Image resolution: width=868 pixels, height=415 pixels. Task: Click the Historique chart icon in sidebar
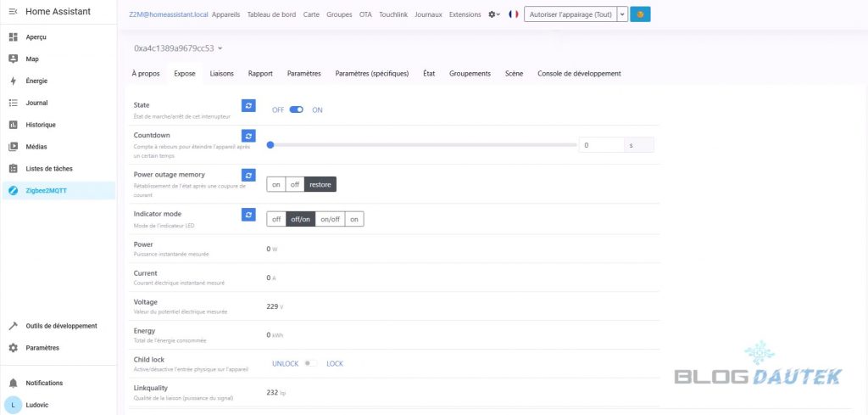pyautogui.click(x=13, y=125)
